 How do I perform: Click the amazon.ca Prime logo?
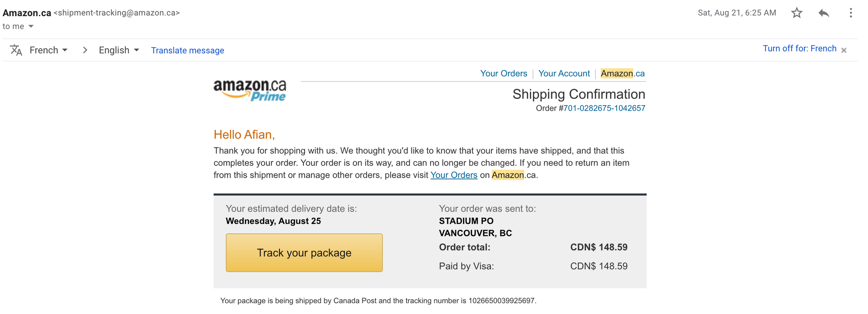[x=250, y=90]
